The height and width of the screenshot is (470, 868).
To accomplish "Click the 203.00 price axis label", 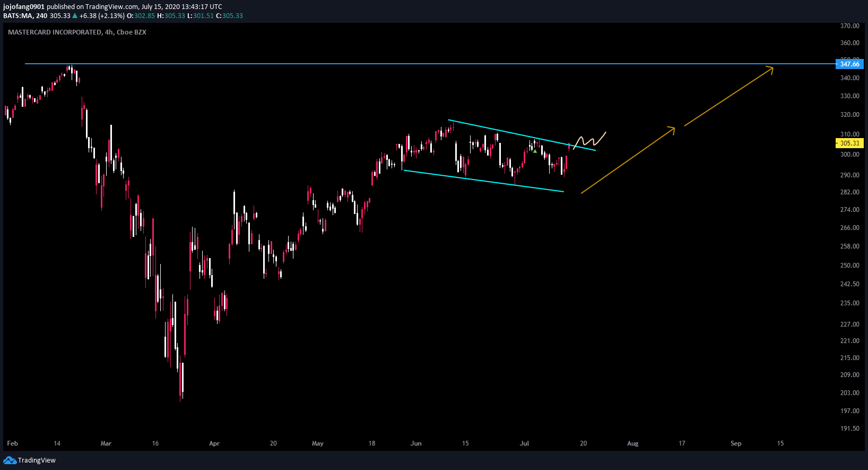I will [x=849, y=392].
